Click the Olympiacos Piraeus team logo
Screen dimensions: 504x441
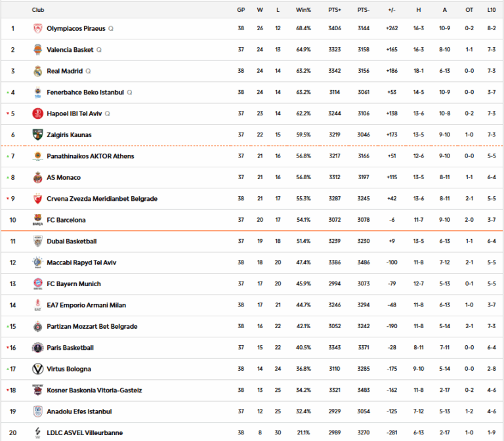coord(37,28)
